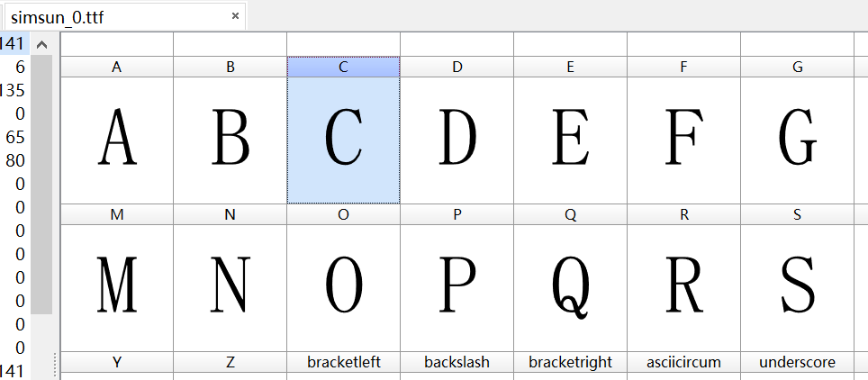Pick the glyph N cell
The image size is (868, 380).
click(231, 286)
